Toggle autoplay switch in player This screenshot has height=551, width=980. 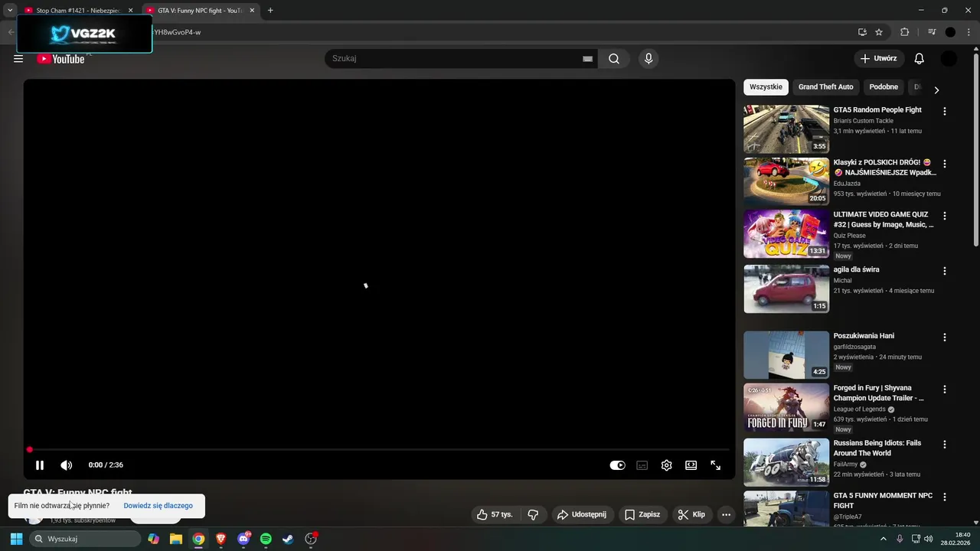617,465
